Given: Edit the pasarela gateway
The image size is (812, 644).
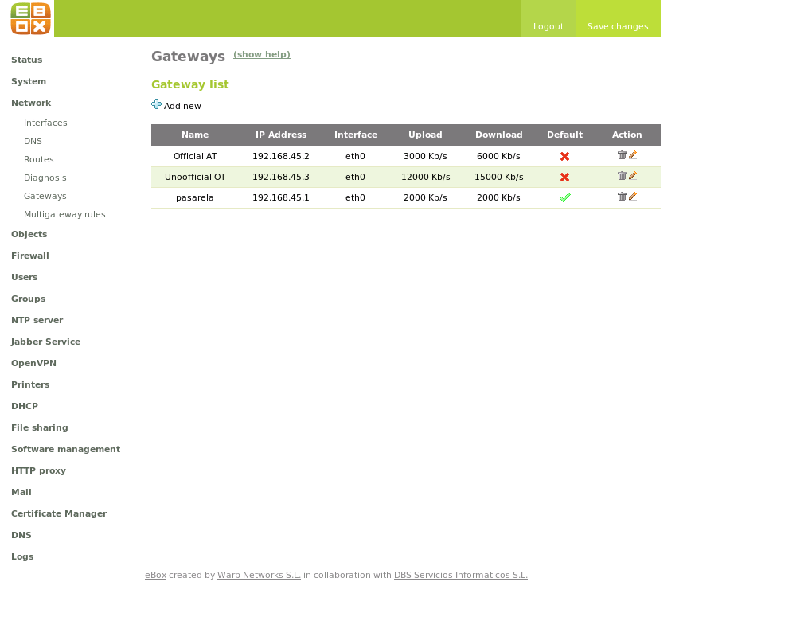Looking at the screenshot, I should pos(633,197).
